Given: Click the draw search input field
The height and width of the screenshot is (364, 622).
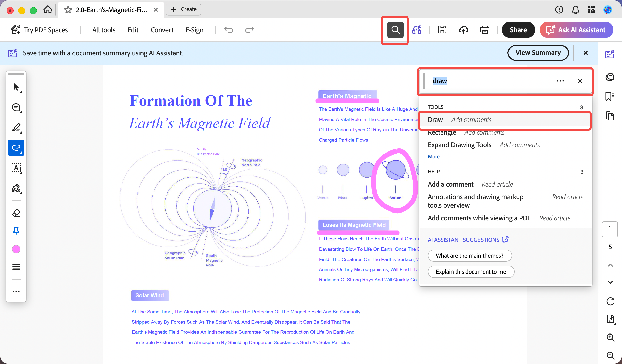Looking at the screenshot, I should tap(488, 81).
